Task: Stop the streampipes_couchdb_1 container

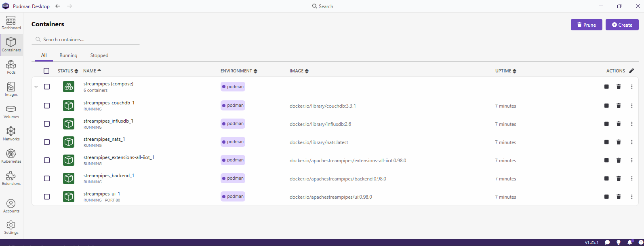Action: tap(606, 106)
